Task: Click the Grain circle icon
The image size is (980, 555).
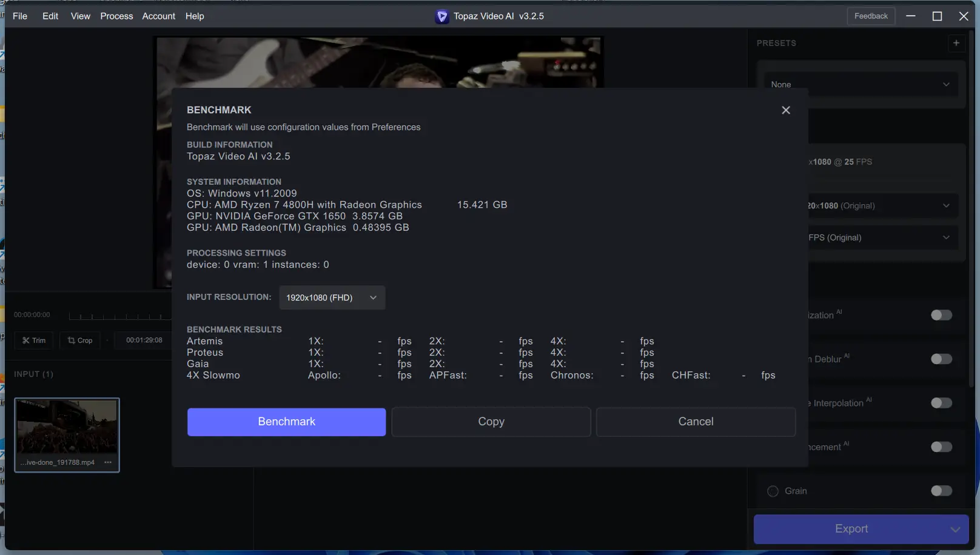Action: tap(773, 491)
